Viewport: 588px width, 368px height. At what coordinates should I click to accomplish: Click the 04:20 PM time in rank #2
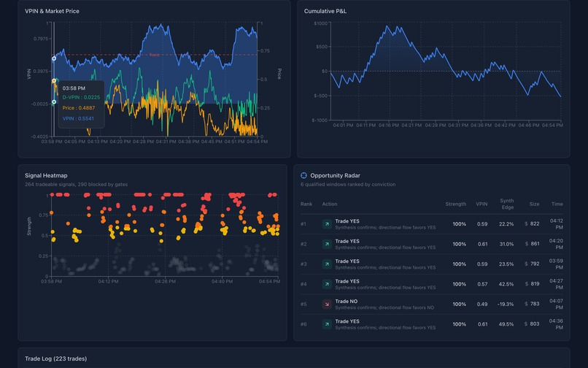[556, 244]
